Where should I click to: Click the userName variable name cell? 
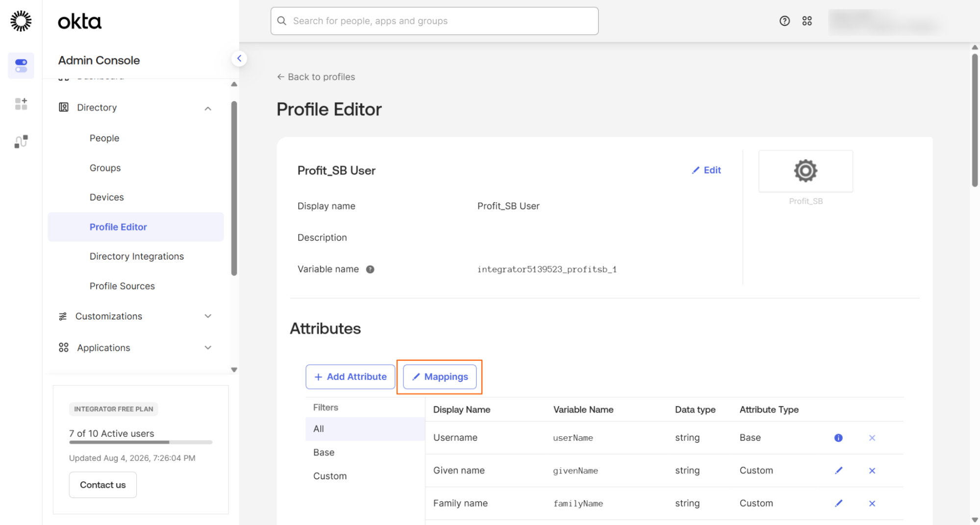(573, 438)
